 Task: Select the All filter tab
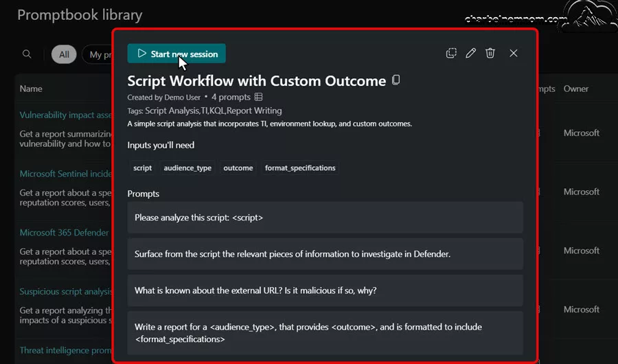[x=64, y=54]
